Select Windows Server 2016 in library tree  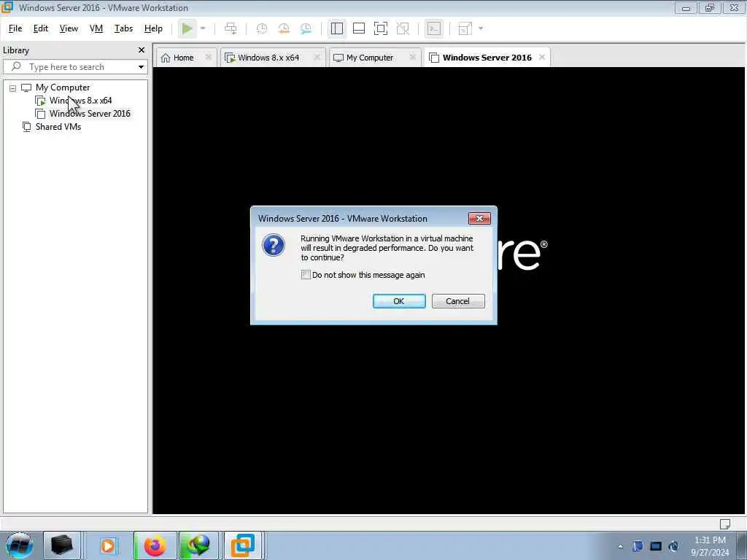tap(90, 113)
